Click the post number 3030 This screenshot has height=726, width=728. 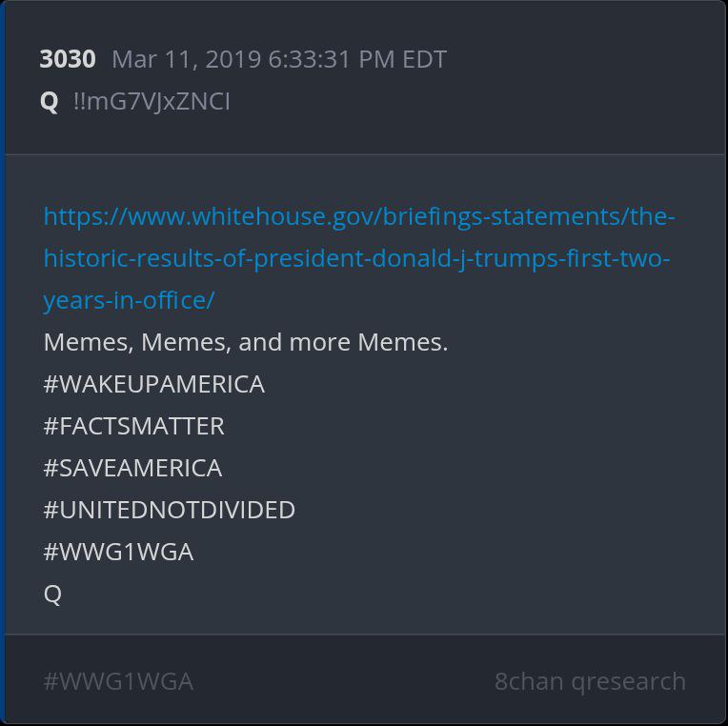68,59
